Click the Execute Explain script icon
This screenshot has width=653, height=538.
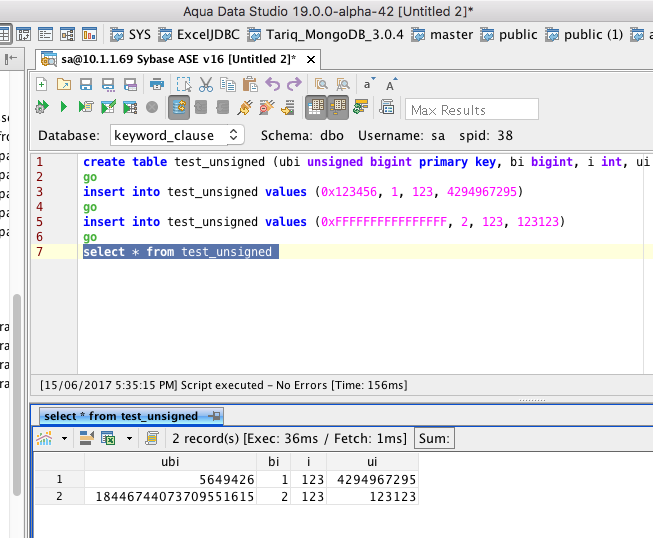(x=86, y=107)
